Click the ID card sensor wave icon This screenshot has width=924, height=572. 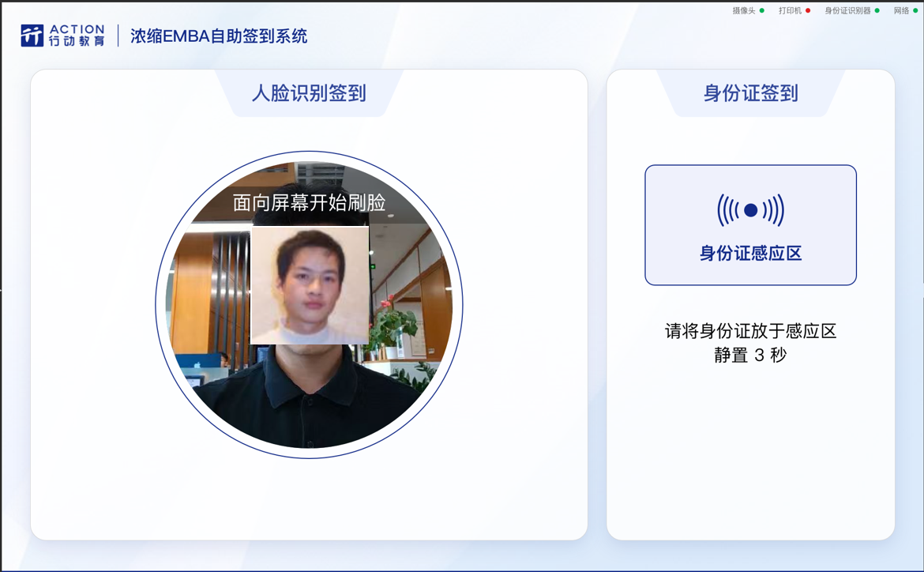coord(751,210)
